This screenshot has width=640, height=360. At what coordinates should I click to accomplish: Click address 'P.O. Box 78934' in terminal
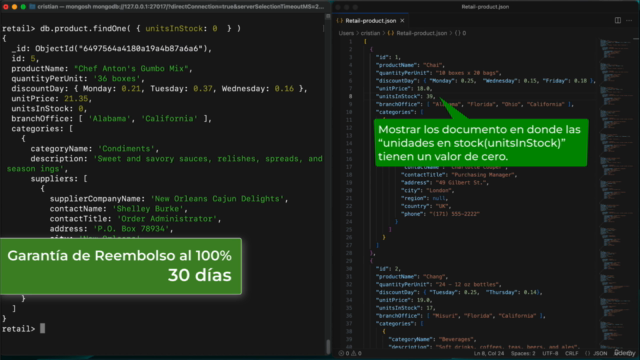(x=111, y=229)
